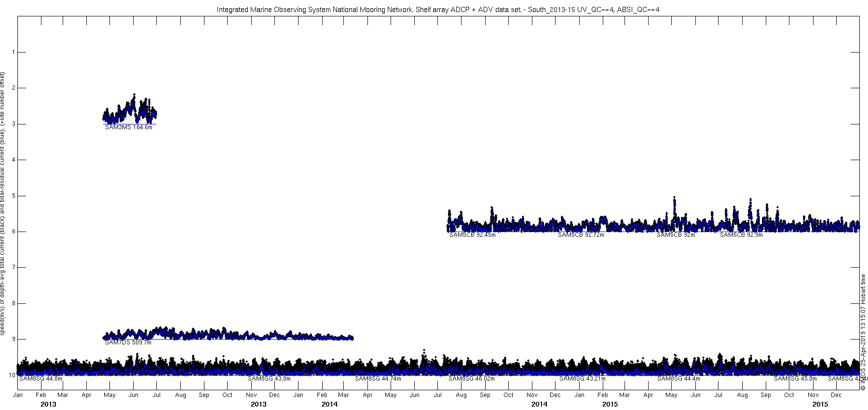Screen dimensions: 868x410
Task: Click the "SAM8SG 45.8m" deployment label
Action: click(796, 379)
